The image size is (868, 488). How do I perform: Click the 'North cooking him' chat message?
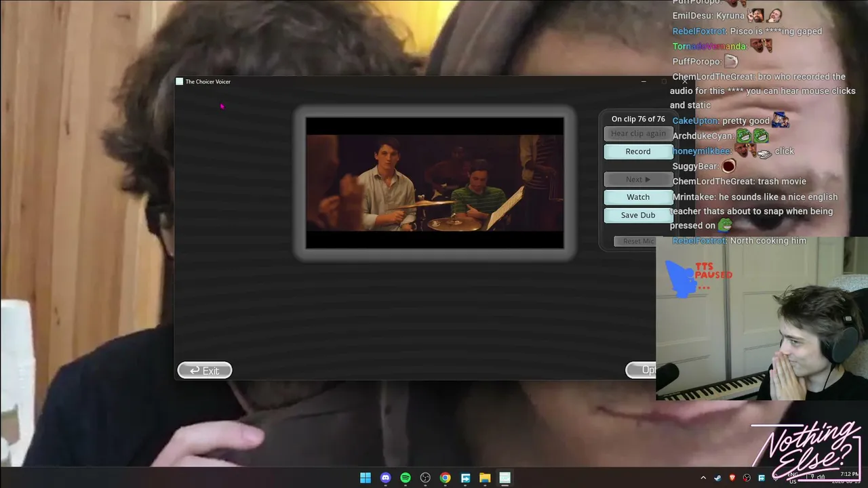tap(768, 241)
